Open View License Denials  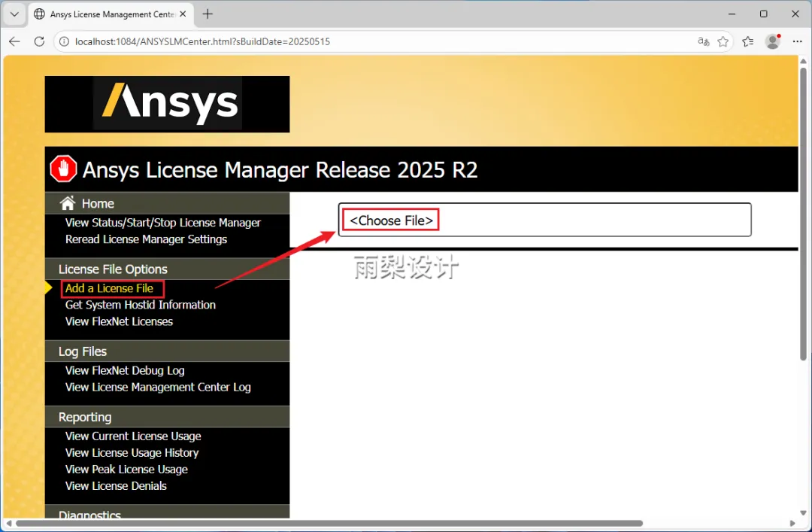(x=116, y=486)
